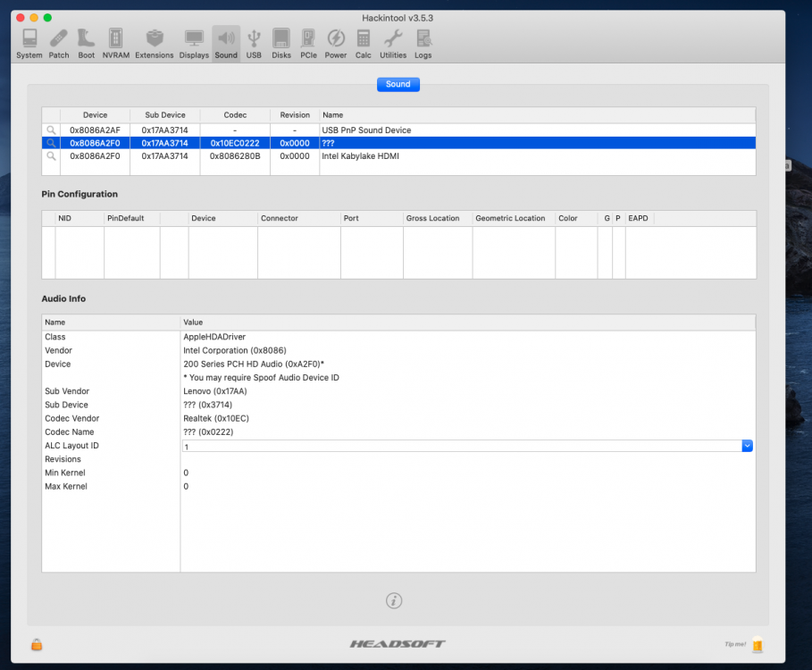
Task: Select the Sound toolbar icon
Action: (x=226, y=44)
